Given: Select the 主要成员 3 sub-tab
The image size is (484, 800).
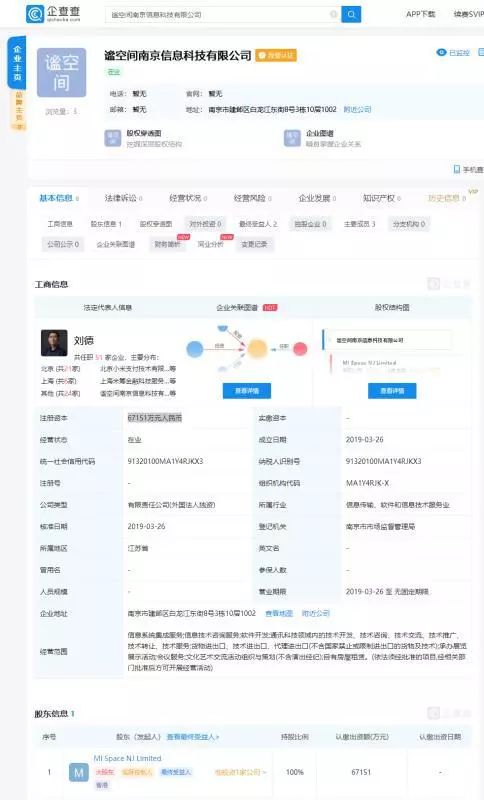Looking at the screenshot, I should click(x=360, y=223).
